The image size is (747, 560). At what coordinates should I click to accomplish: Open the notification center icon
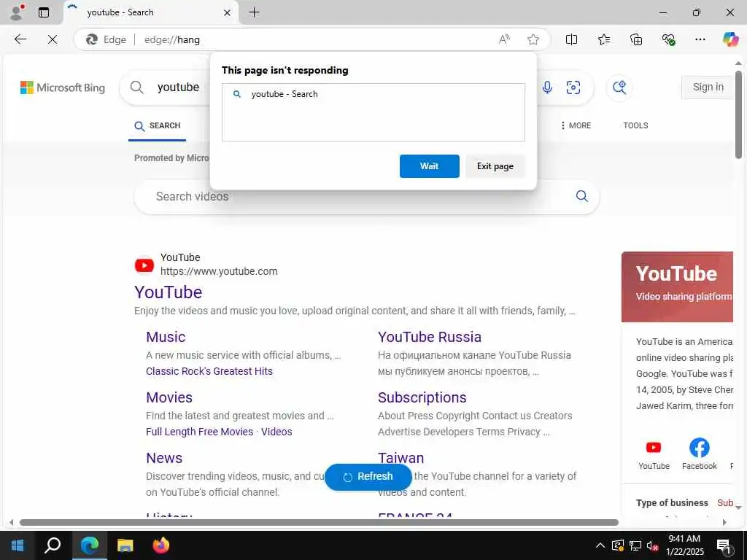click(724, 546)
